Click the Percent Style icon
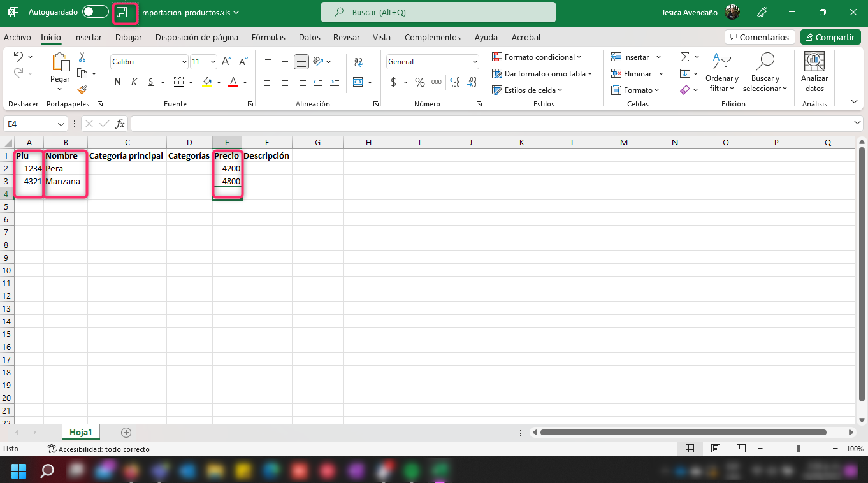868x483 pixels. click(419, 82)
